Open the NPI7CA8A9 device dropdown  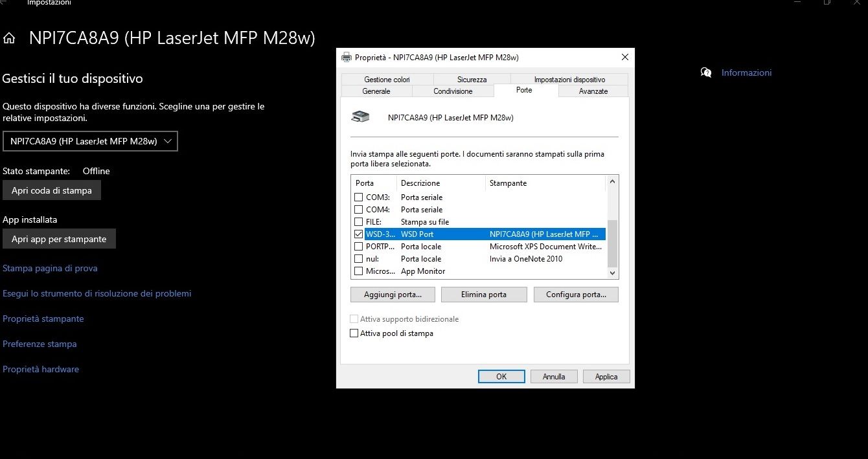(x=90, y=141)
